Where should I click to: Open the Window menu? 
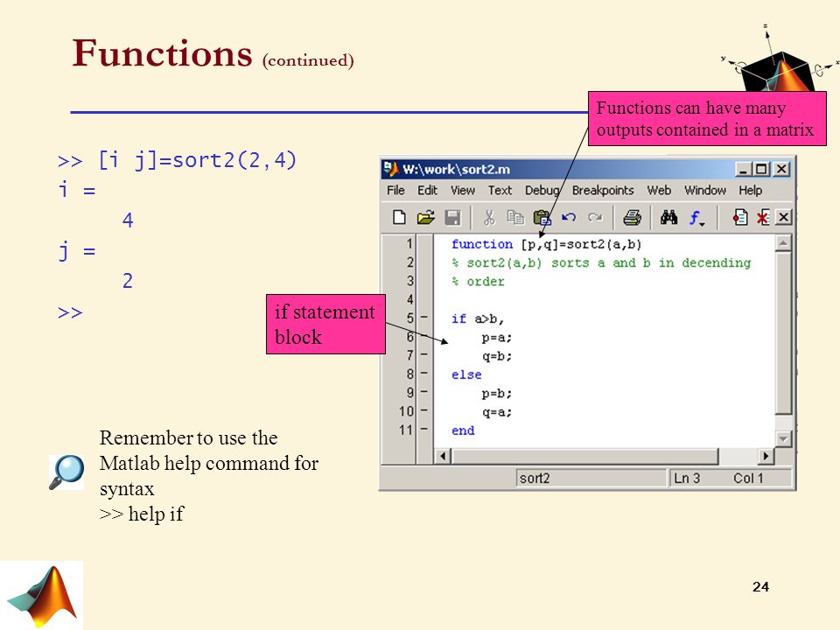(705, 190)
